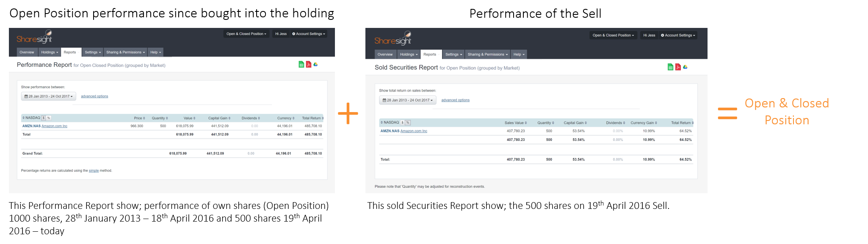Sort Sold Securities Report by Currency Gain column
Image resolution: width=868 pixels, height=244 pixels.
pyautogui.click(x=644, y=123)
